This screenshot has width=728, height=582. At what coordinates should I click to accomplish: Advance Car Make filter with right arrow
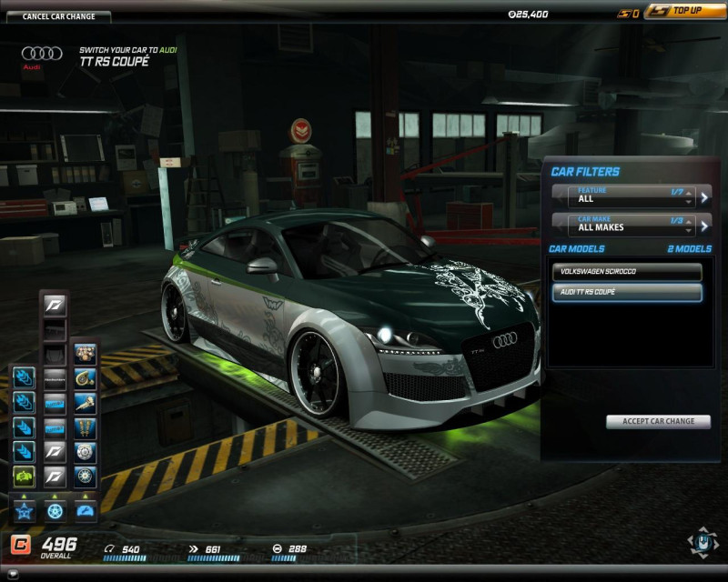tap(704, 226)
